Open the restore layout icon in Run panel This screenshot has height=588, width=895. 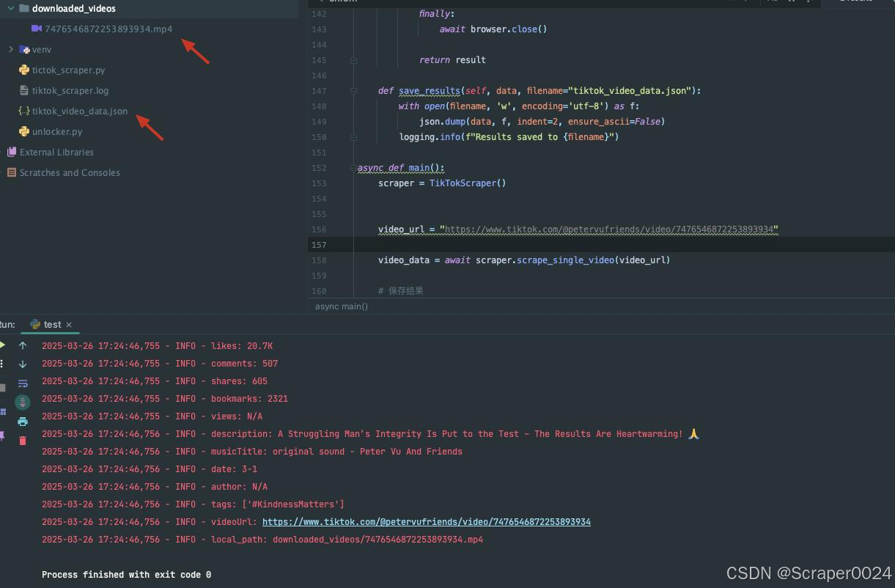point(2,412)
